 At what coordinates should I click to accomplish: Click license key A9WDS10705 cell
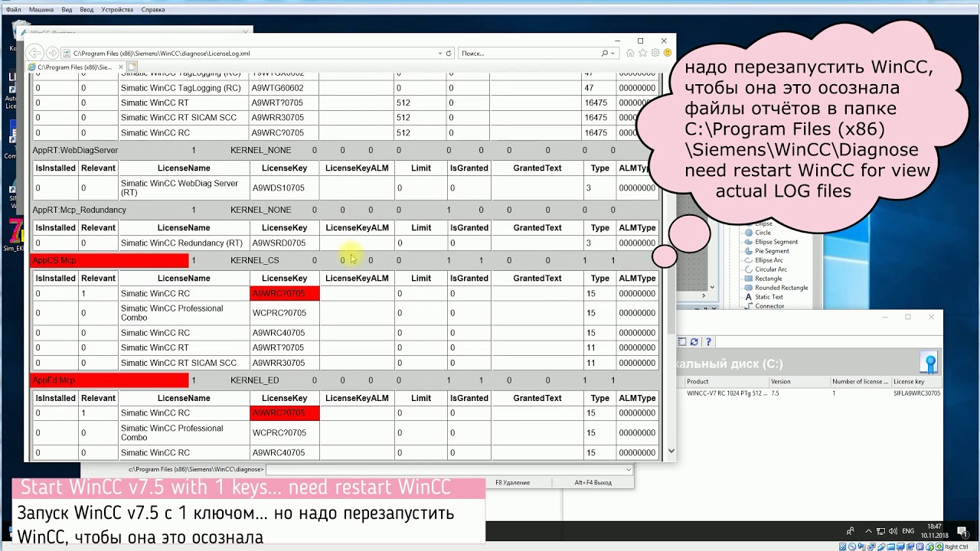tap(284, 188)
